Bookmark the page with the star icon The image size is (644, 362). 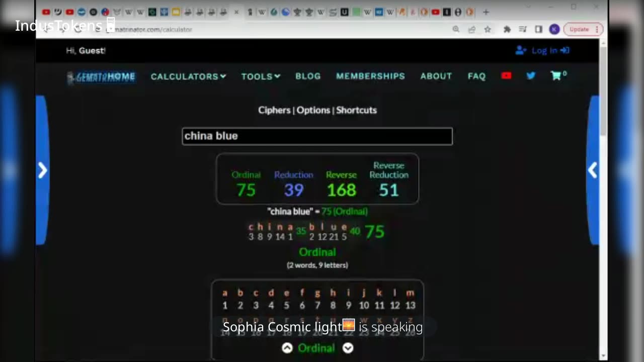click(x=488, y=30)
